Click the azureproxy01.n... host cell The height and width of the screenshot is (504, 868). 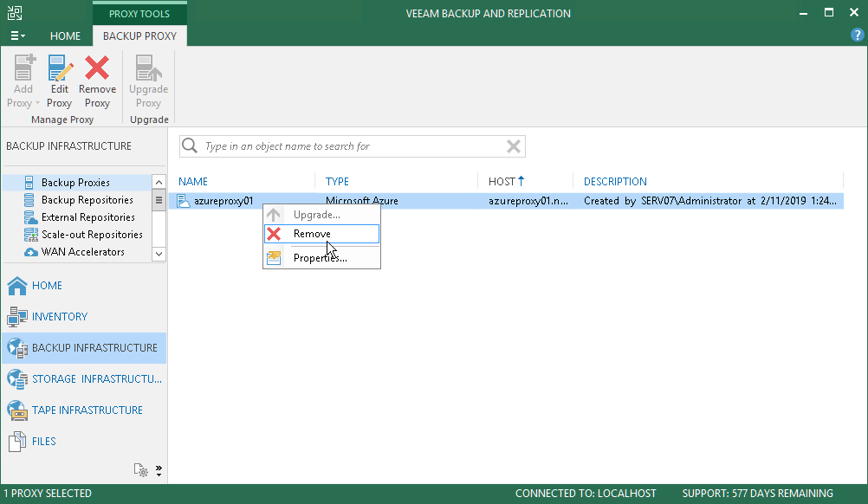pos(528,201)
